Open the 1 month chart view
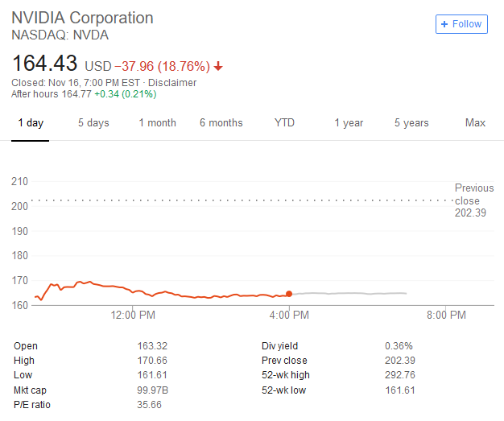504x421 pixels. pyautogui.click(x=157, y=123)
